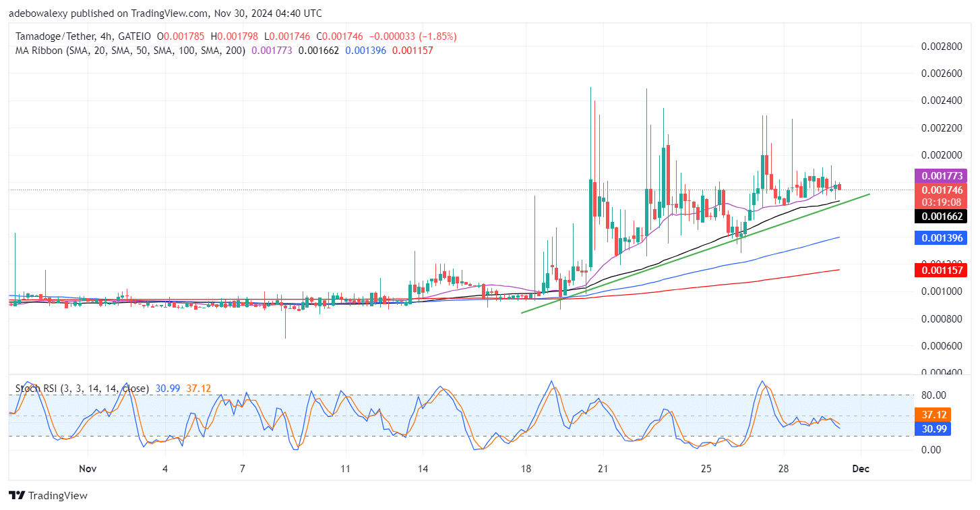The height and width of the screenshot is (510, 980).
Task: Click the 80.00 Stoch RSI axis value
Action: [933, 395]
